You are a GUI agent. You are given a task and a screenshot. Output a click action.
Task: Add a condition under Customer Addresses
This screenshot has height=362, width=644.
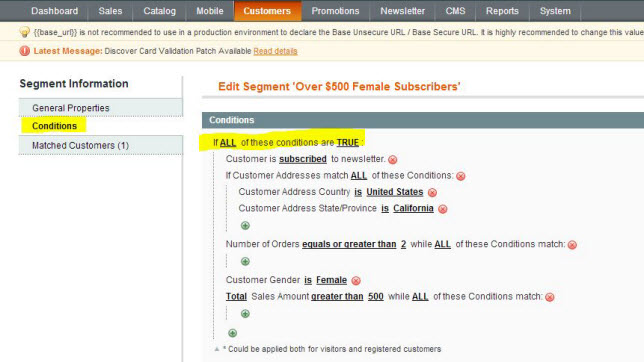point(245,226)
